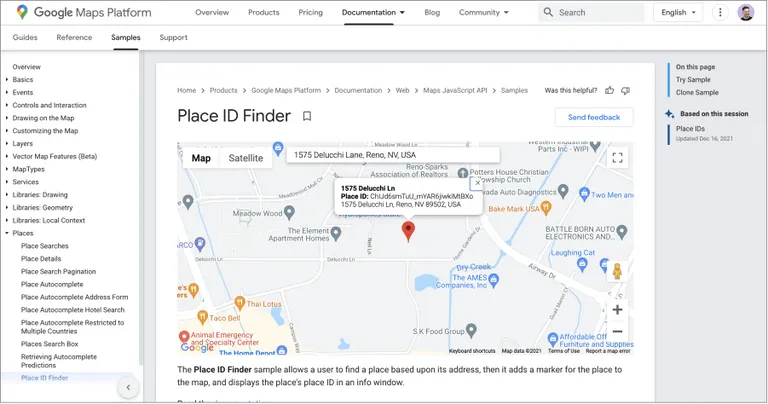Open the user profile avatar

pyautogui.click(x=745, y=12)
